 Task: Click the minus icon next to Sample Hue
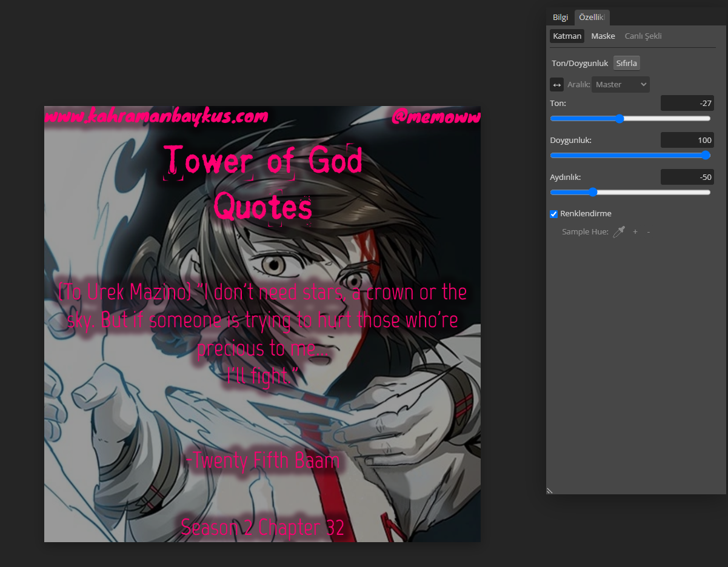(649, 231)
